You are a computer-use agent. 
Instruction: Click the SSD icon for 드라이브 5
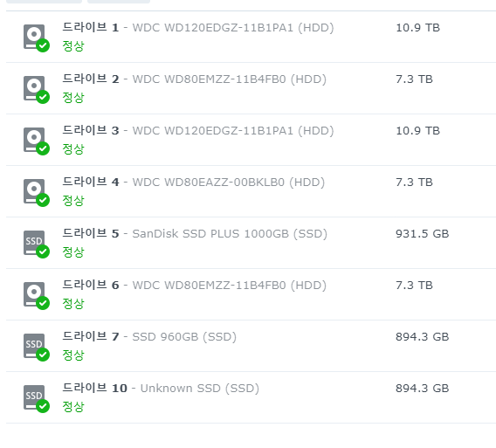coord(36,245)
